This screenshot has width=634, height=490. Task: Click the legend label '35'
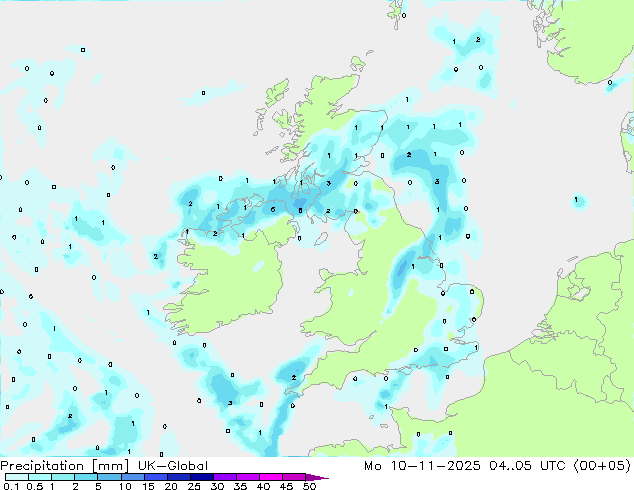pyautogui.click(x=240, y=486)
